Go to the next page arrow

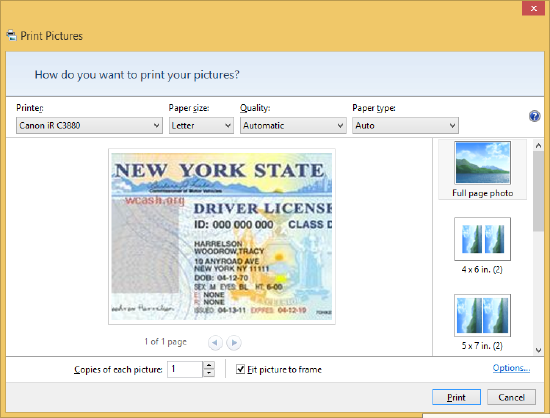click(234, 342)
